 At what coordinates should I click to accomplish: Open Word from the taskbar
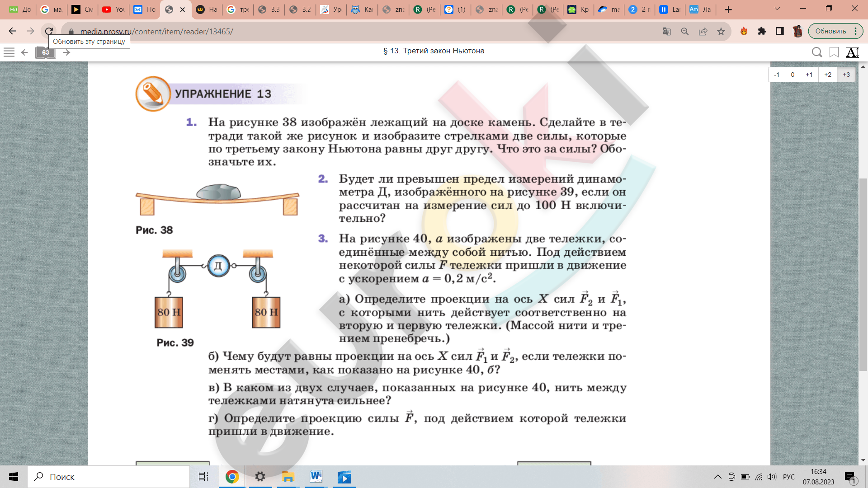coord(316,477)
